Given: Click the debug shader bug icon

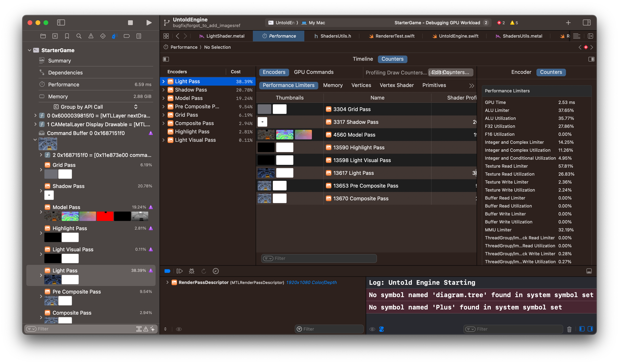Looking at the screenshot, I should click(x=192, y=271).
